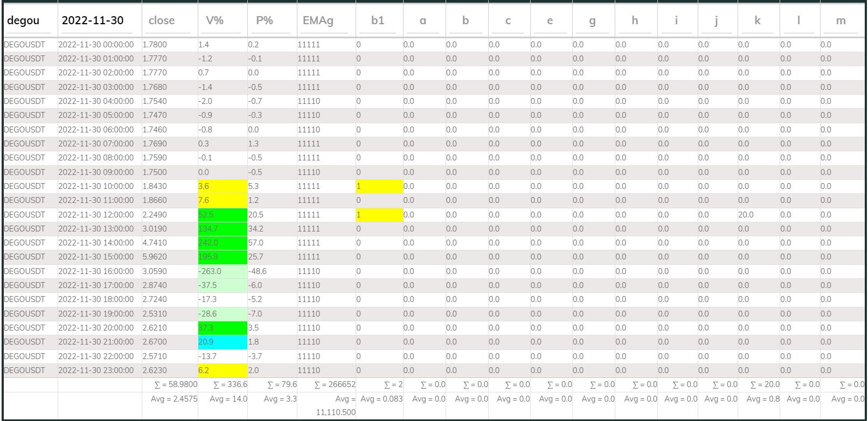Screen dimensions: 868x421
Task: Click the green 242.0 V% cell
Action: click(223, 243)
